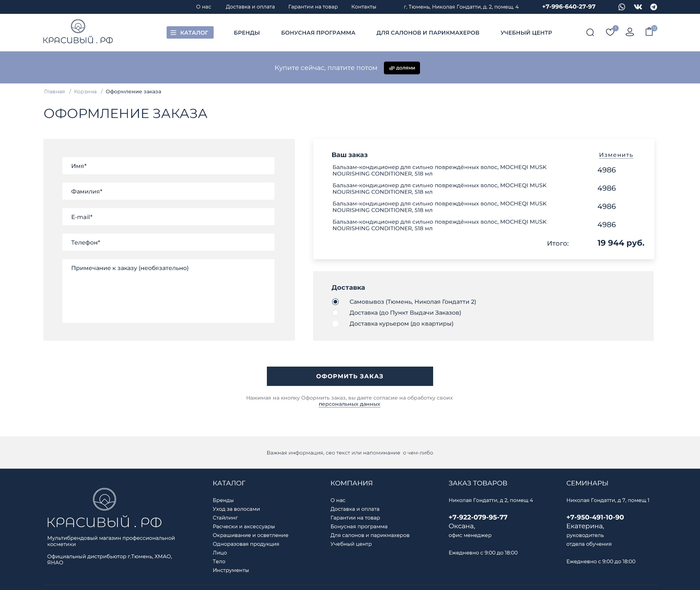Open favorites heart icon

click(x=610, y=32)
